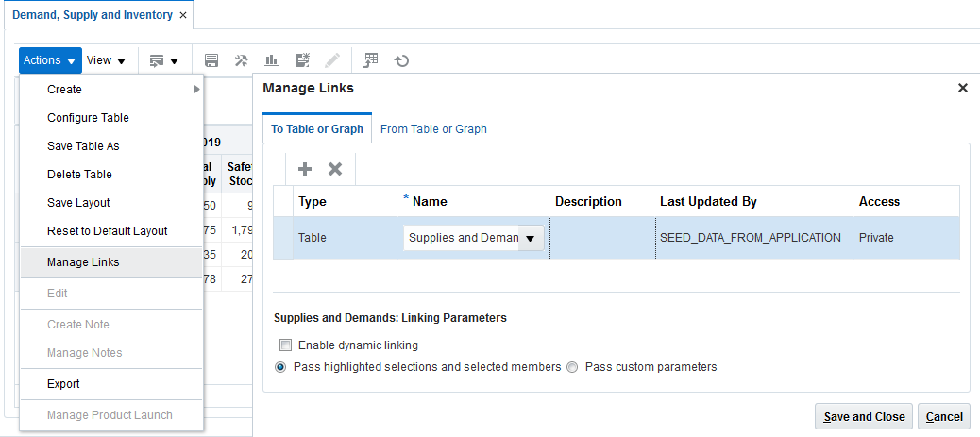The image size is (980, 437).
Task: Open the Supplies and Demands name dropdown
Action: point(530,238)
